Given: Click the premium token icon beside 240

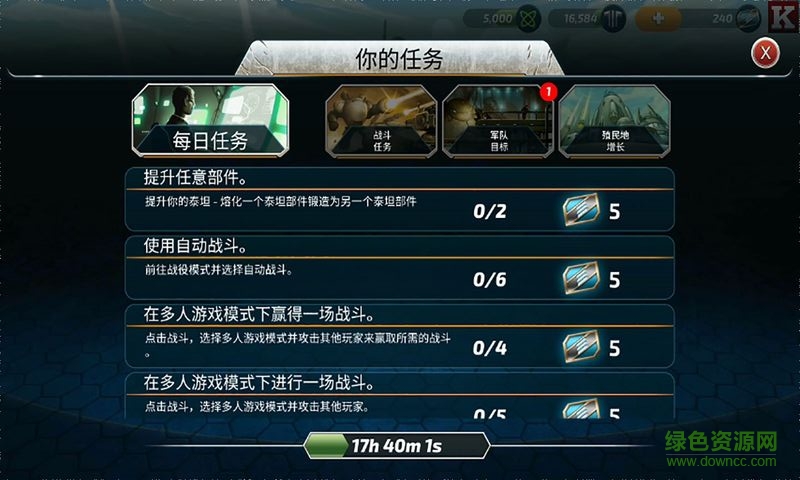Looking at the screenshot, I should pyautogui.click(x=748, y=19).
